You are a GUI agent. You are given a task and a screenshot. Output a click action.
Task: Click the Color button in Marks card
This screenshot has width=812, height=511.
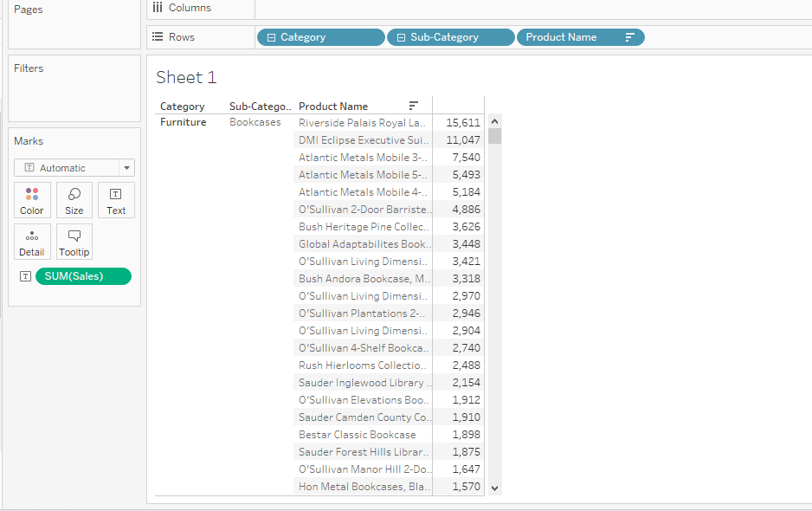click(32, 200)
